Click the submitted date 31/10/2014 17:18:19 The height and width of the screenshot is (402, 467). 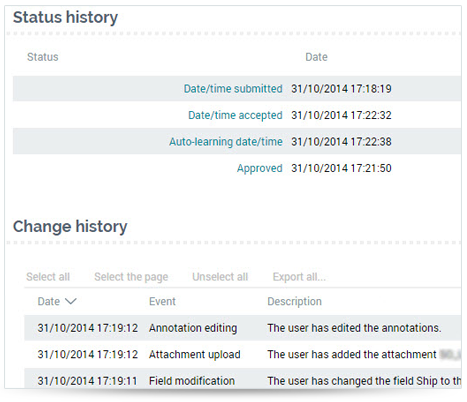341,89
